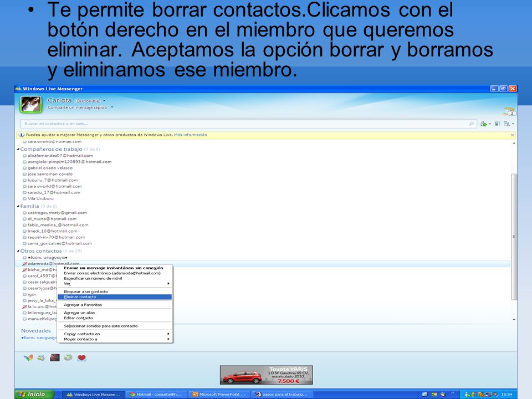Viewport: 532px width, 399px height.
Task: Choose Bloquear a un contacto
Action: [x=115, y=292]
